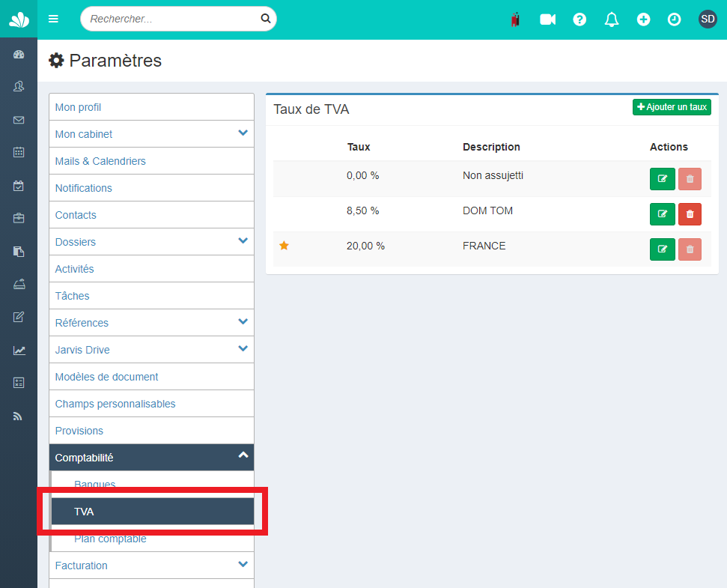Open Provisions settings
The image size is (727, 588).
point(151,431)
